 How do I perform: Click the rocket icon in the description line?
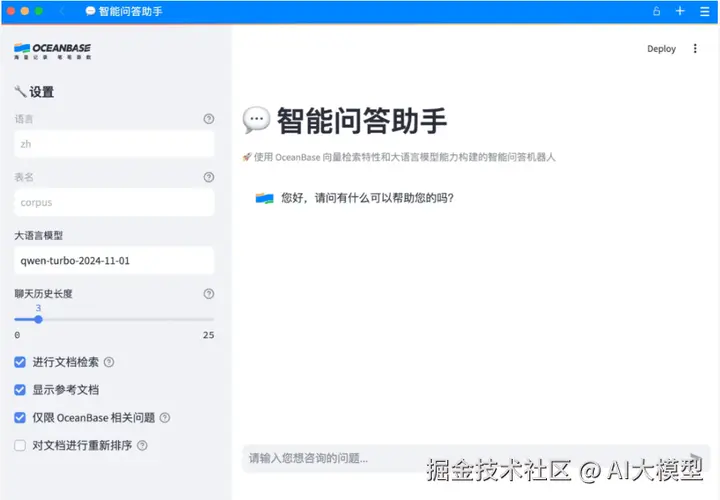coord(247,157)
